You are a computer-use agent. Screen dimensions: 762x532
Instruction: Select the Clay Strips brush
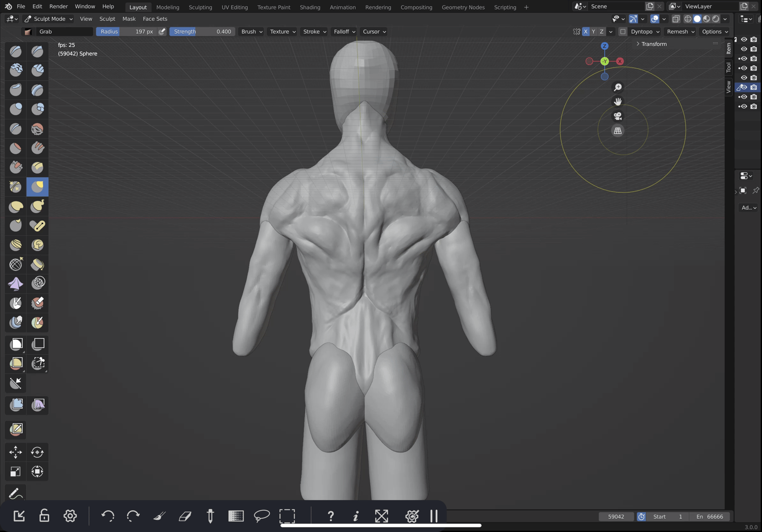click(37, 70)
